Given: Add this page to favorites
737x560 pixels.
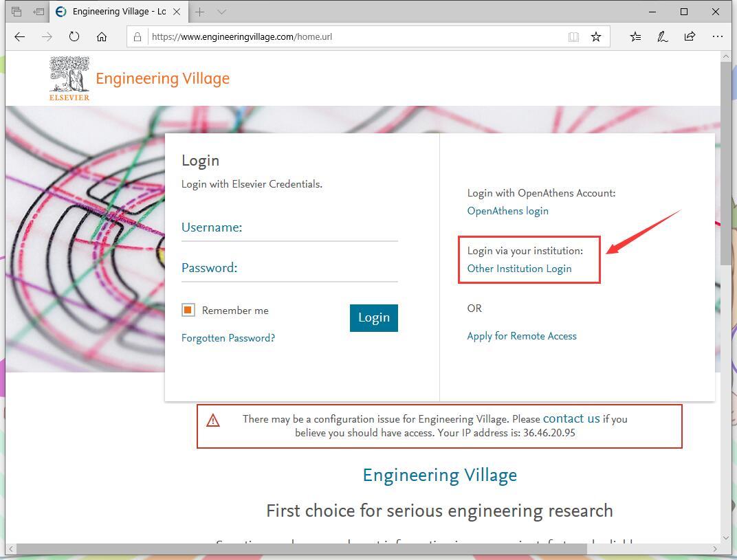Looking at the screenshot, I should [x=596, y=36].
